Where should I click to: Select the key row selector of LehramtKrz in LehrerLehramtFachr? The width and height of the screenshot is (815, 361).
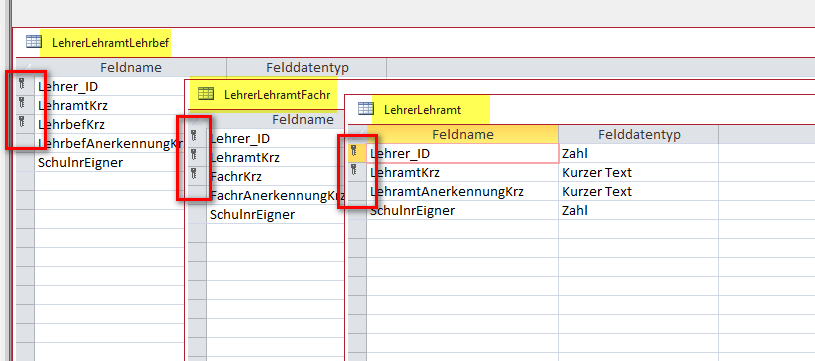pyautogui.click(x=197, y=157)
